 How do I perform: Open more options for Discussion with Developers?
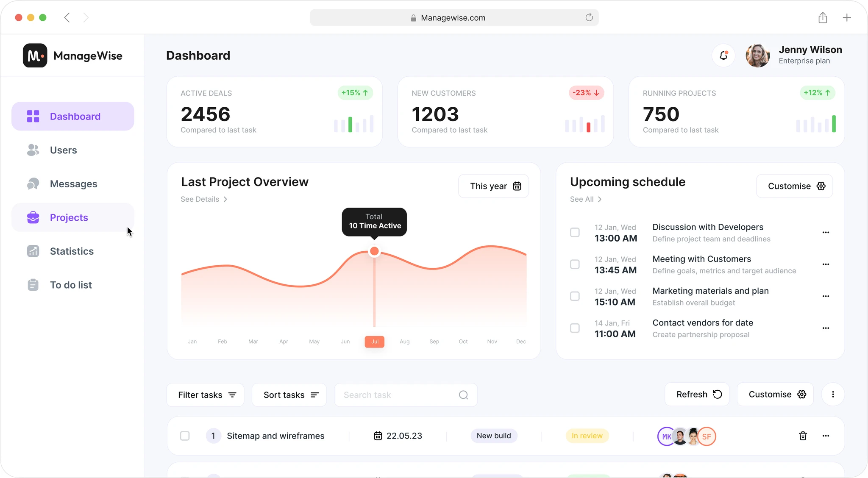point(826,232)
